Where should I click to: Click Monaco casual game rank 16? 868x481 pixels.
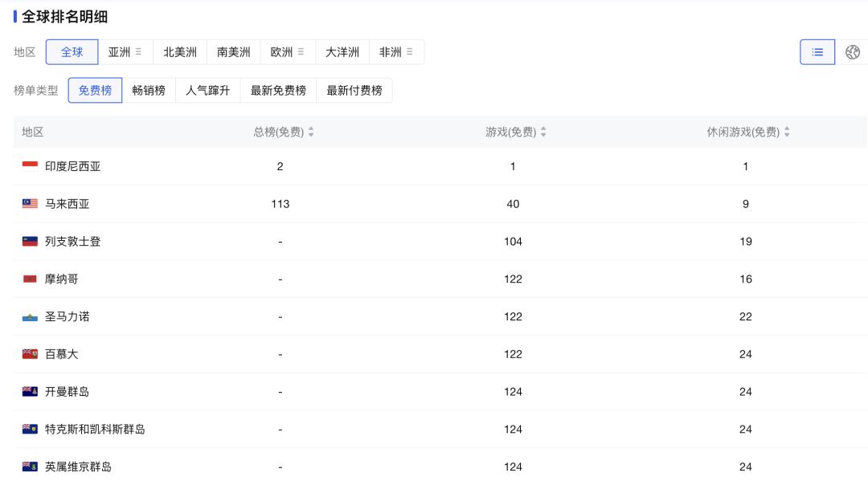pos(746,279)
